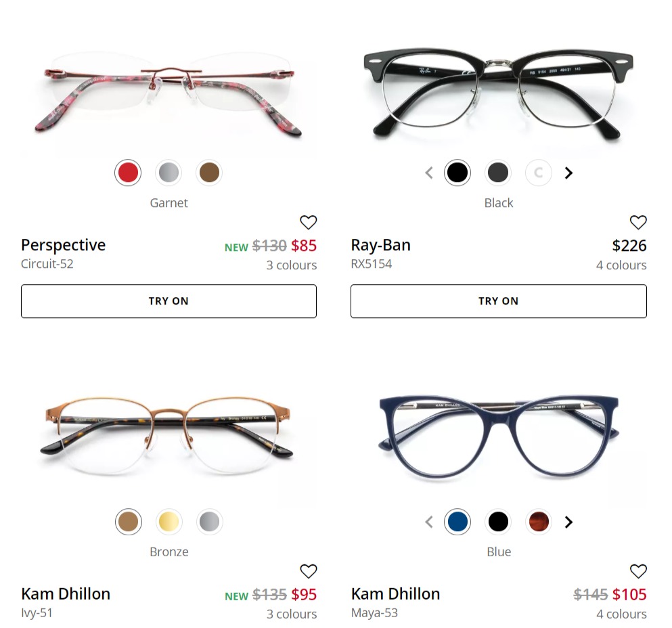The height and width of the screenshot is (628, 672).
Task: Select tortoise red-brown swatch for Maya-53
Action: [x=539, y=522]
